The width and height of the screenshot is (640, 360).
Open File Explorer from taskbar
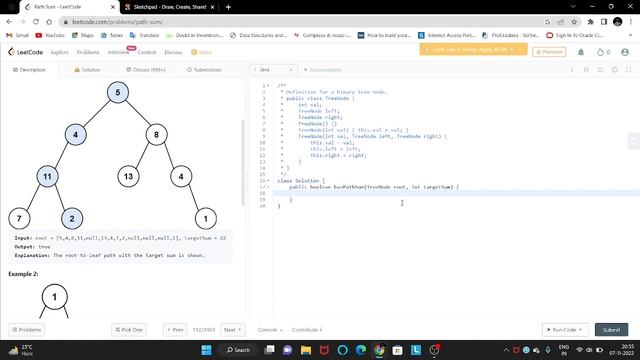click(306, 350)
